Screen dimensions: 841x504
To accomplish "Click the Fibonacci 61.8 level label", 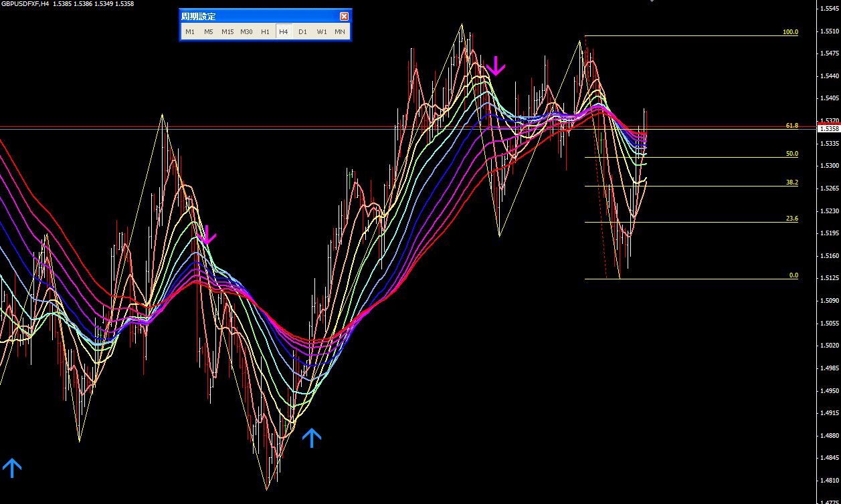I will [x=792, y=126].
